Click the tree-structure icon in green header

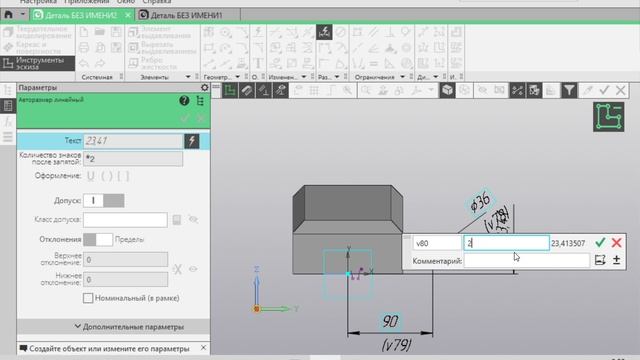(x=200, y=100)
